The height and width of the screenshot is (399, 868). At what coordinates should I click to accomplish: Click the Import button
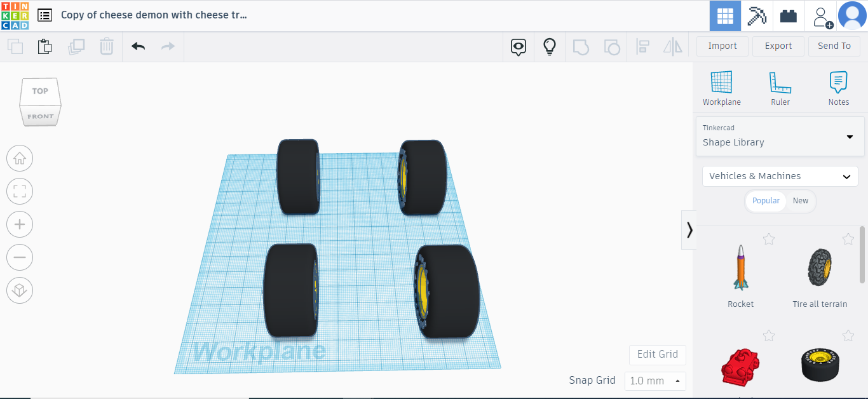click(722, 46)
